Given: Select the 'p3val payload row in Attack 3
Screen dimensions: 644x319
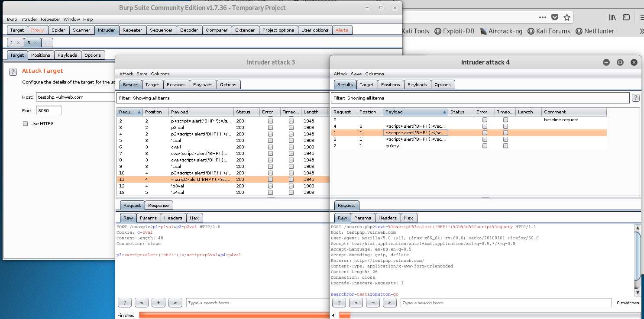Looking at the screenshot, I should coord(223,186).
